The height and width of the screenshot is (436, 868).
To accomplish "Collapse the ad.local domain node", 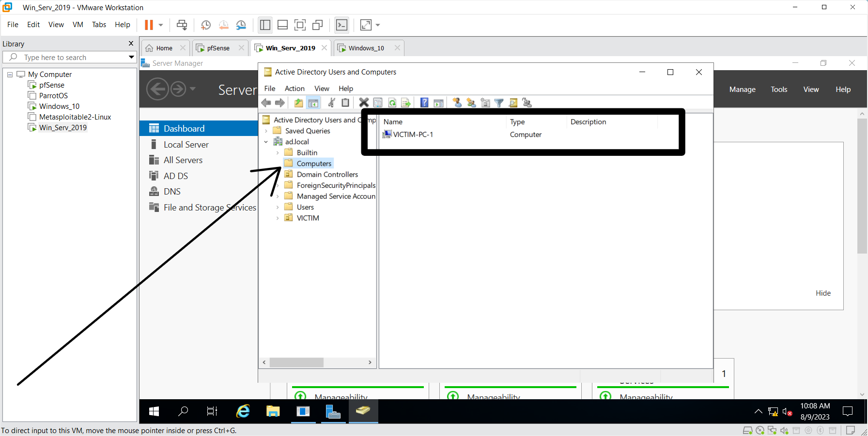I will tap(266, 142).
